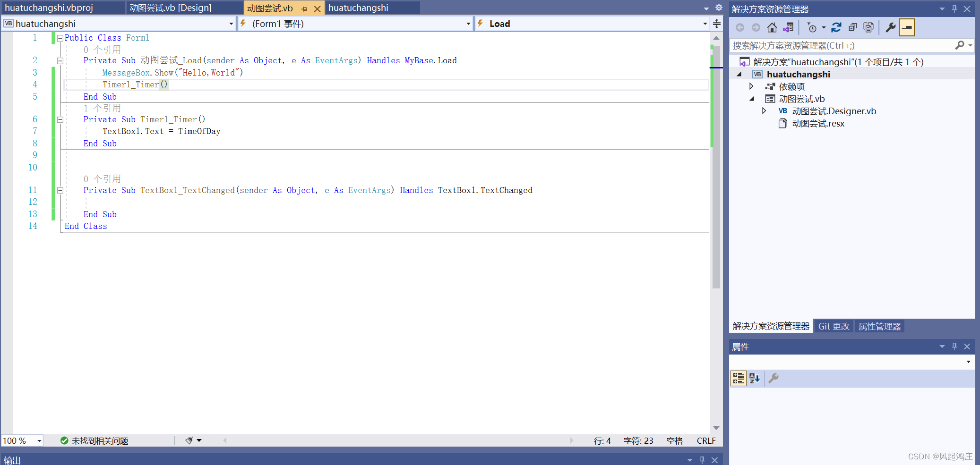The image size is (980, 465).
Task: Collapse all items in Solution Explorer
Action: coord(853,27)
